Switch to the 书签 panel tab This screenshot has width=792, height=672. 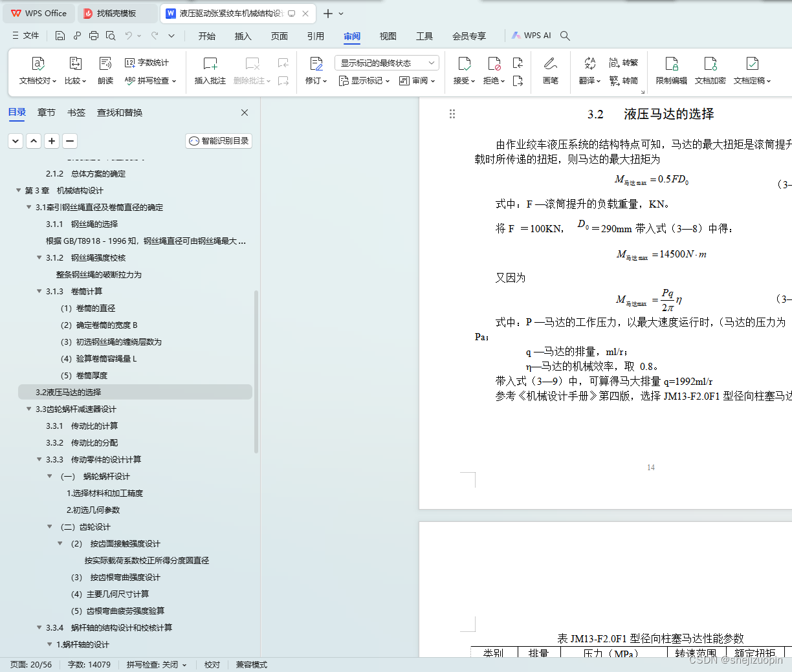pyautogui.click(x=76, y=113)
